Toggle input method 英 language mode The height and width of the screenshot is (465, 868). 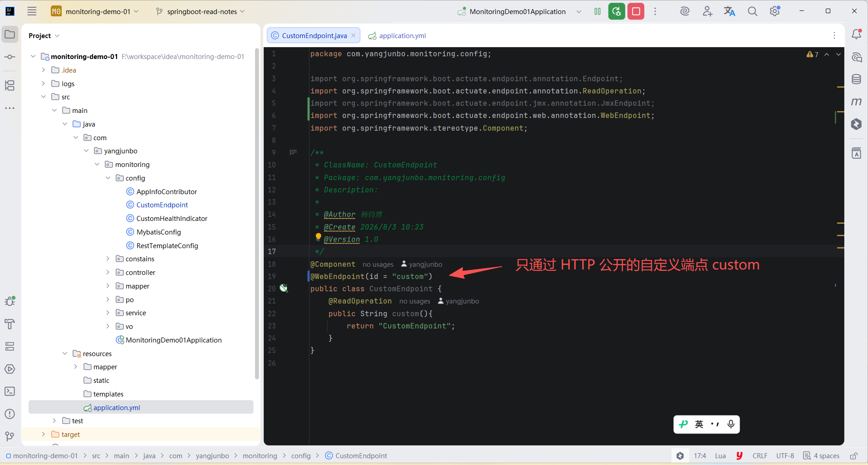[x=699, y=424]
